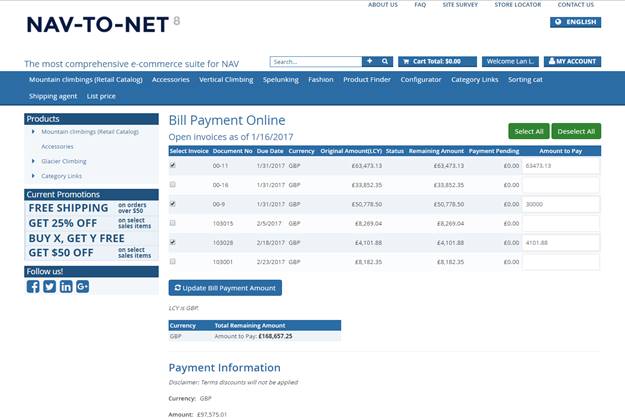
Task: Expand Mountain climbings tree arrow in sidebar
Action: (33, 131)
